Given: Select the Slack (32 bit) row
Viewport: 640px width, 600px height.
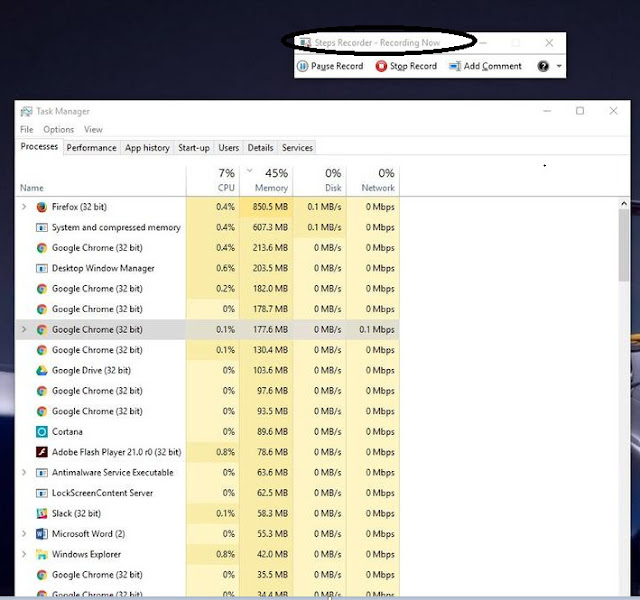Looking at the screenshot, I should (207, 513).
